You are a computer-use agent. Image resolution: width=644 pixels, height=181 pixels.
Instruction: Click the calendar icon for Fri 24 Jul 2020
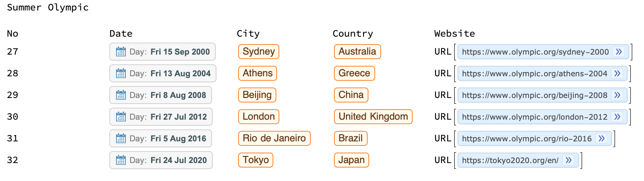[x=121, y=160]
